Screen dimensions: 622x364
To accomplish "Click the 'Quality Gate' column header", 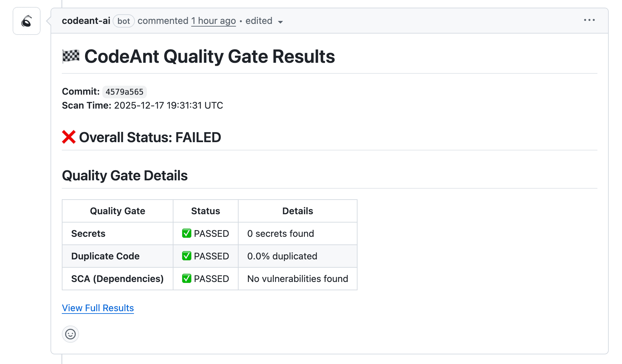I will pyautogui.click(x=118, y=211).
